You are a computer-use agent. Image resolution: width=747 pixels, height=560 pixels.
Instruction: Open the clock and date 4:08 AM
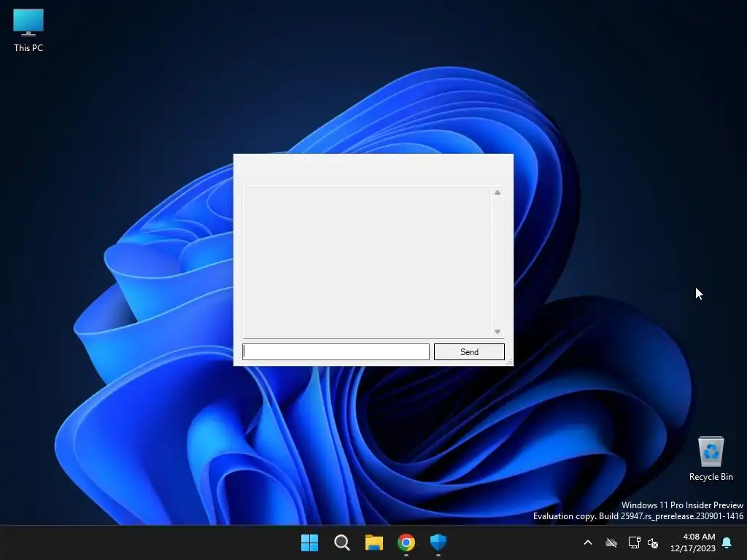coord(693,542)
